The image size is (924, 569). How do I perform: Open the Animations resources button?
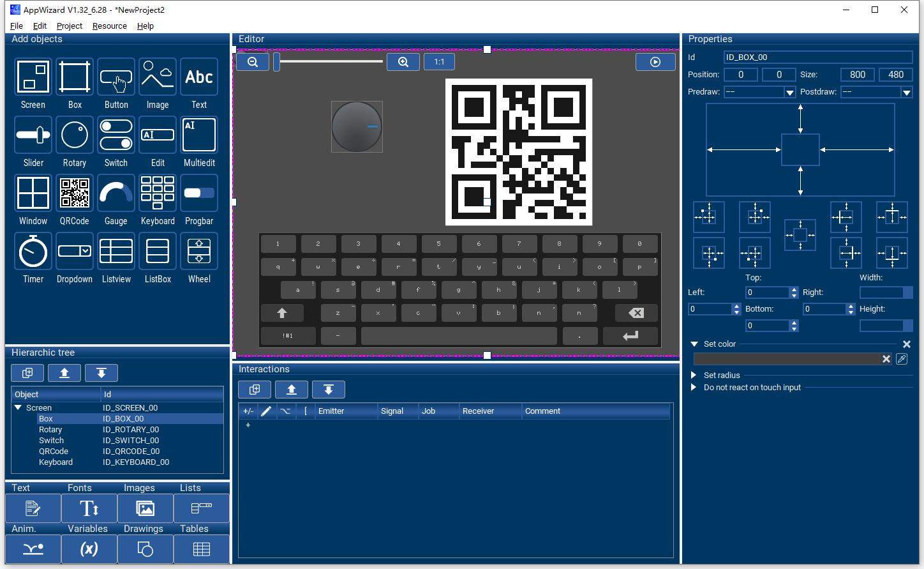click(x=33, y=549)
